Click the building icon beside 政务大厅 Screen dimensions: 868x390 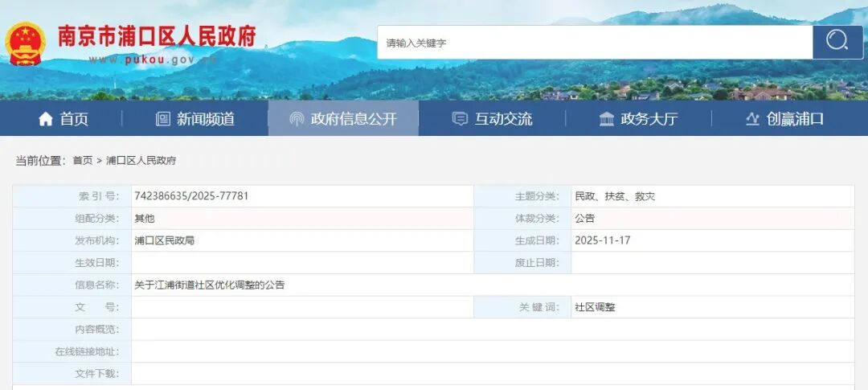point(607,119)
